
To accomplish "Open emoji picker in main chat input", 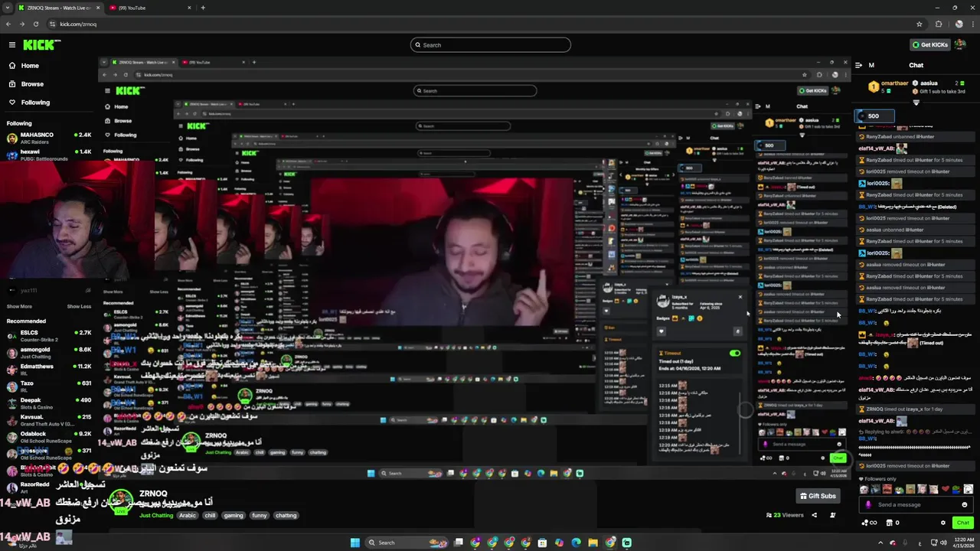I will pyautogui.click(x=965, y=505).
